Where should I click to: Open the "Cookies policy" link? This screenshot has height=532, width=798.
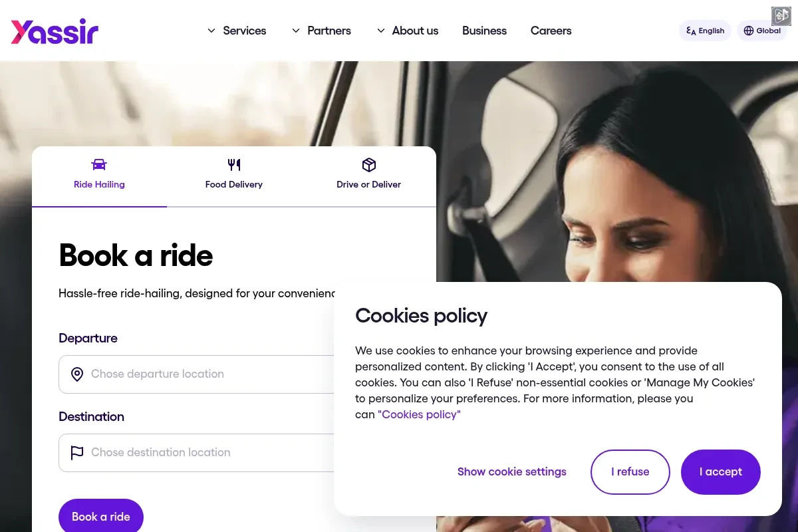(419, 415)
